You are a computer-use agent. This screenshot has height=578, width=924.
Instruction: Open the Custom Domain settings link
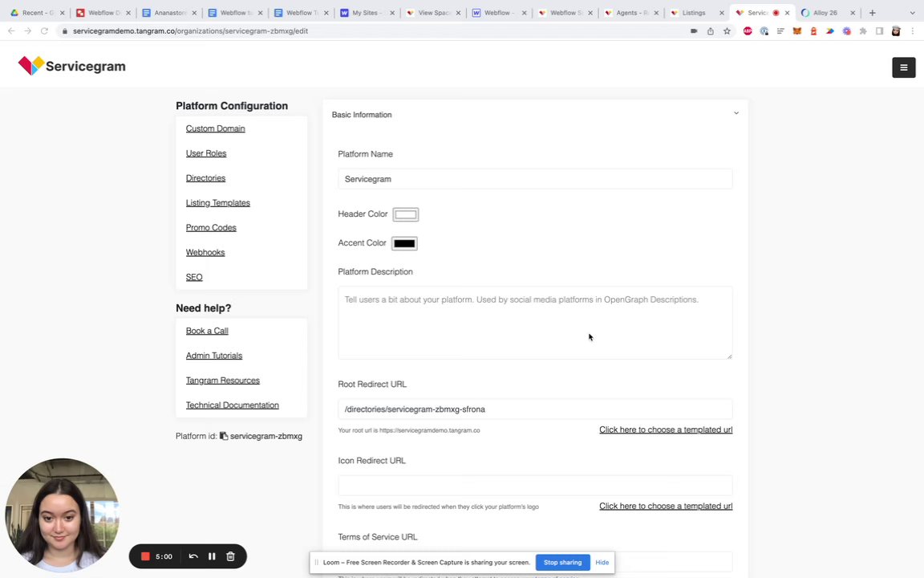click(x=215, y=128)
